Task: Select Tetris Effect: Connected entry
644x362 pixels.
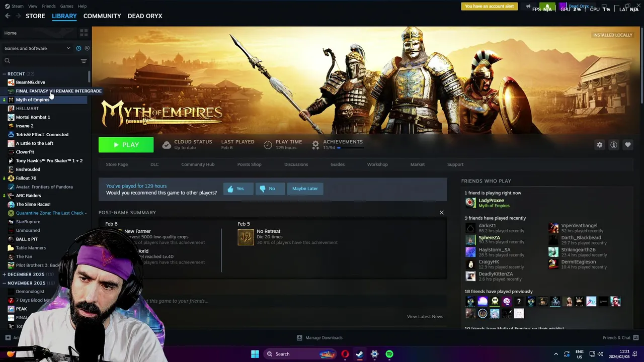Action: [42, 134]
